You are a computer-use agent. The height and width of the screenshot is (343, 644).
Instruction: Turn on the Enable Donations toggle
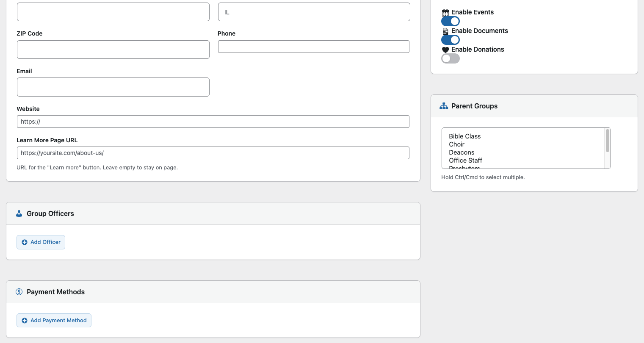(451, 58)
